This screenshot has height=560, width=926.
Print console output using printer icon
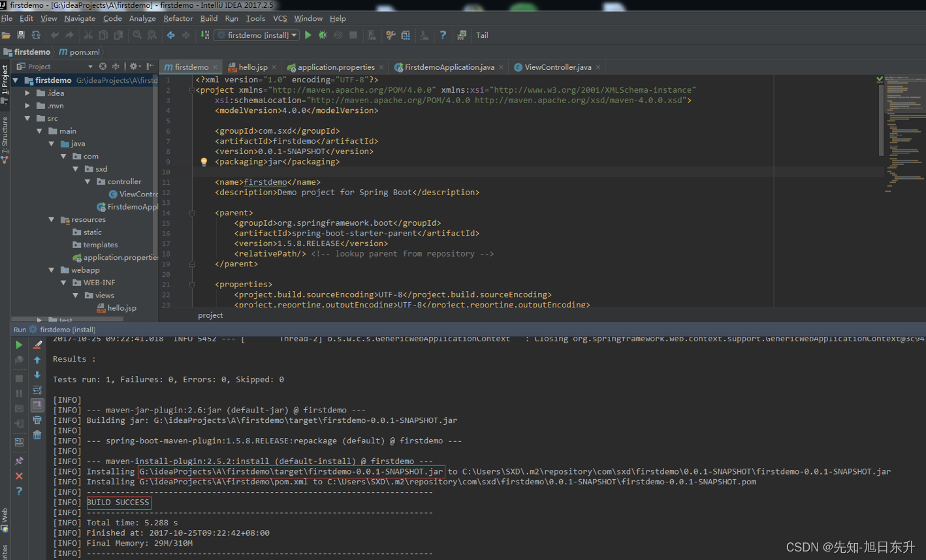tap(37, 420)
